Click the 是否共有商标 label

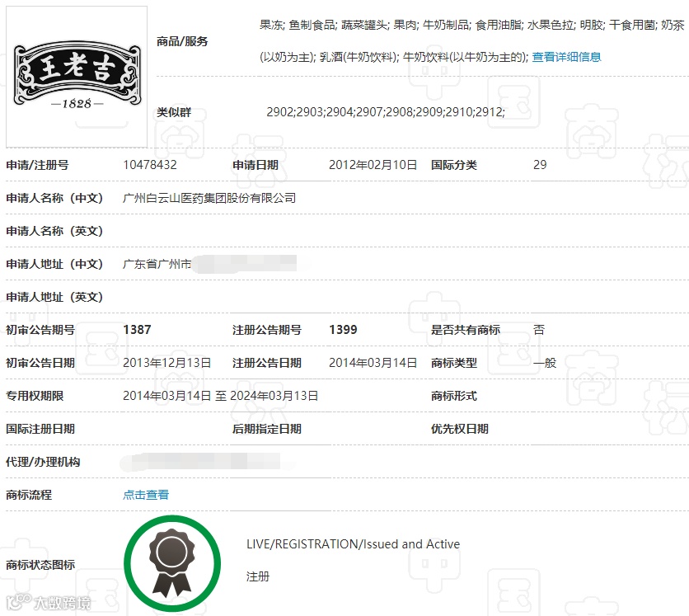466,330
